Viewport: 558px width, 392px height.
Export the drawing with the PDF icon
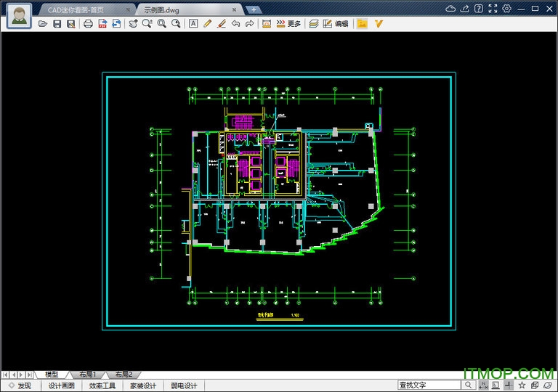point(102,23)
